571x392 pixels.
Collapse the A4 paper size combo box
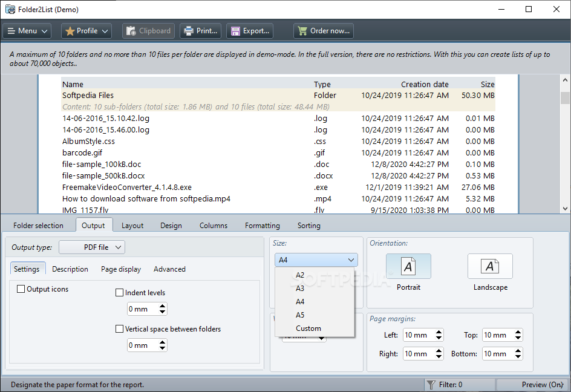click(x=316, y=260)
